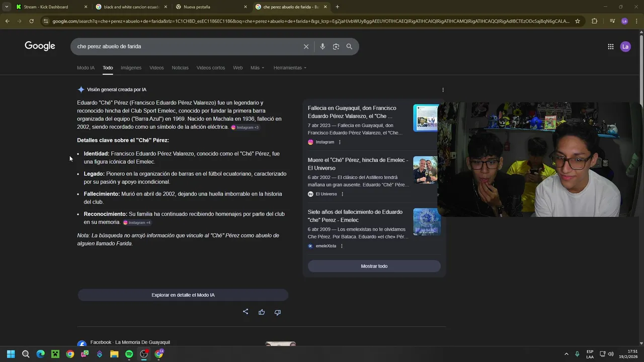Open ESP LAA language indicator
This screenshot has width=644, height=362.
[x=590, y=354]
